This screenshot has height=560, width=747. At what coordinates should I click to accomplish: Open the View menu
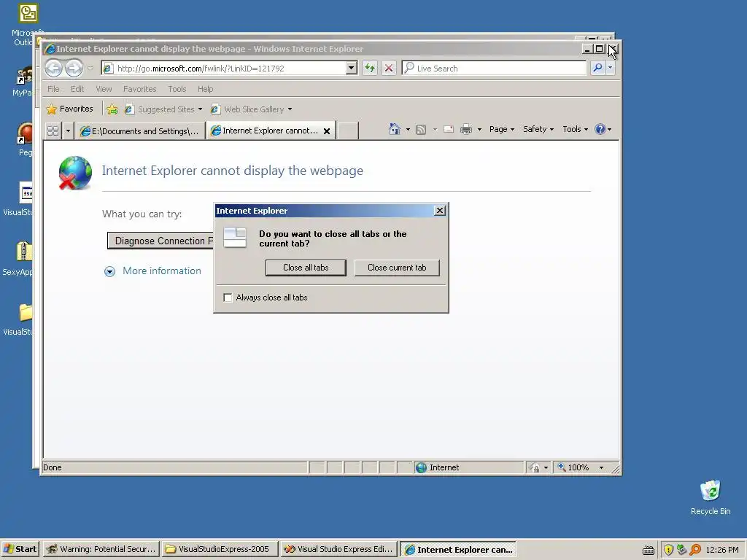(x=104, y=89)
